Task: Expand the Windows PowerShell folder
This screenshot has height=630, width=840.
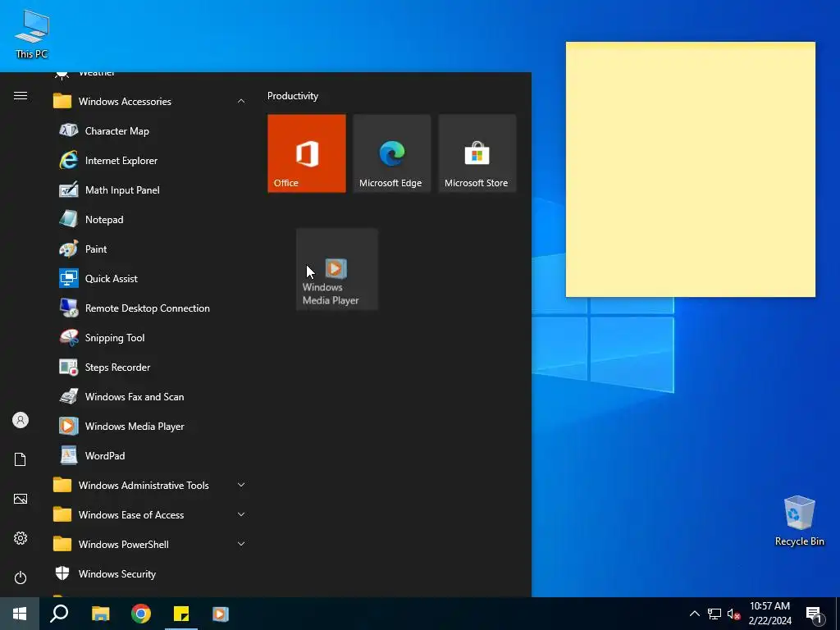Action: [150, 545]
